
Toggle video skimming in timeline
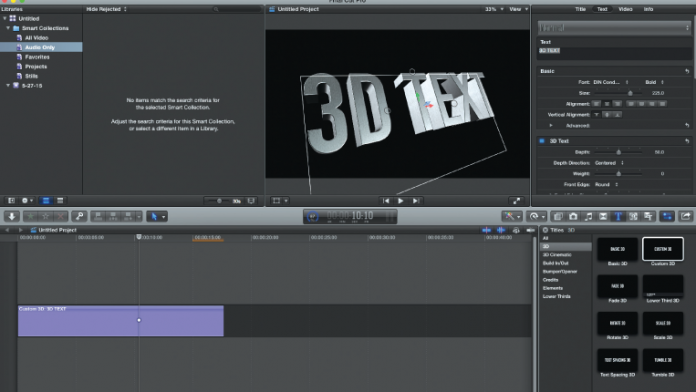coord(486,230)
